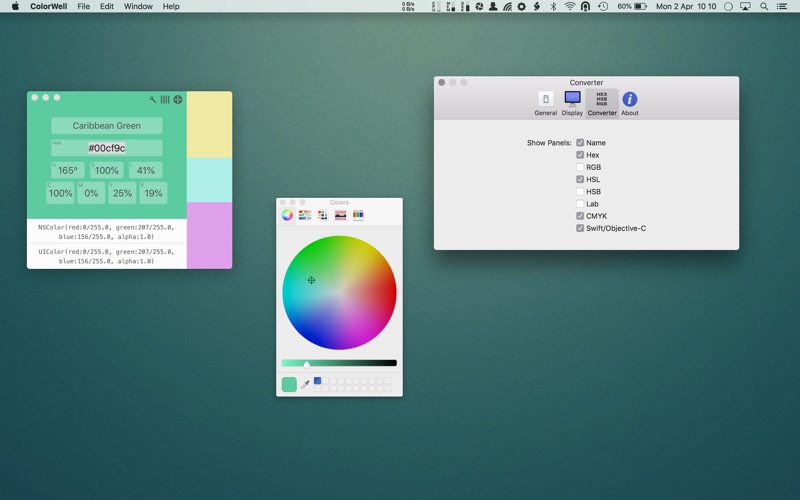Screen dimensions: 800x500
Task: Select the lavender purple palette swatch
Action: 209,235
